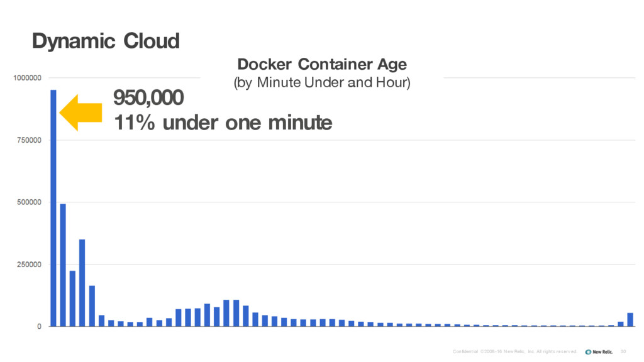The height and width of the screenshot is (362, 644).
Task: Select the 11% under one minute text
Action: tap(223, 123)
